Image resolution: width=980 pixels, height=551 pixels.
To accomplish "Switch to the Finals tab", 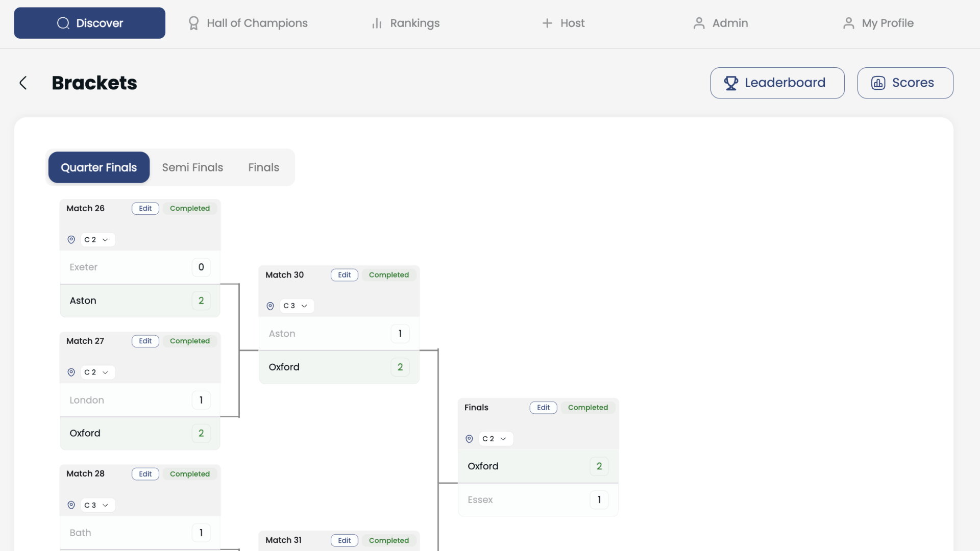I will pos(264,167).
